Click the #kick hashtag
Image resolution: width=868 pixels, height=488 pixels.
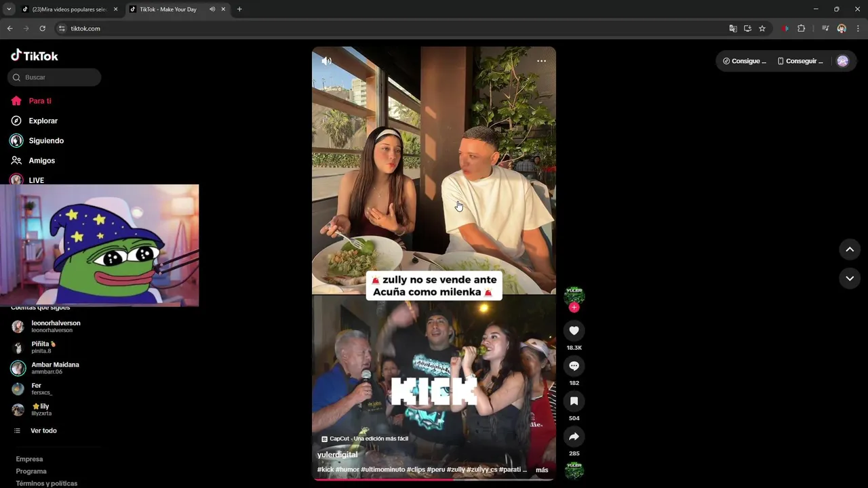325,470
